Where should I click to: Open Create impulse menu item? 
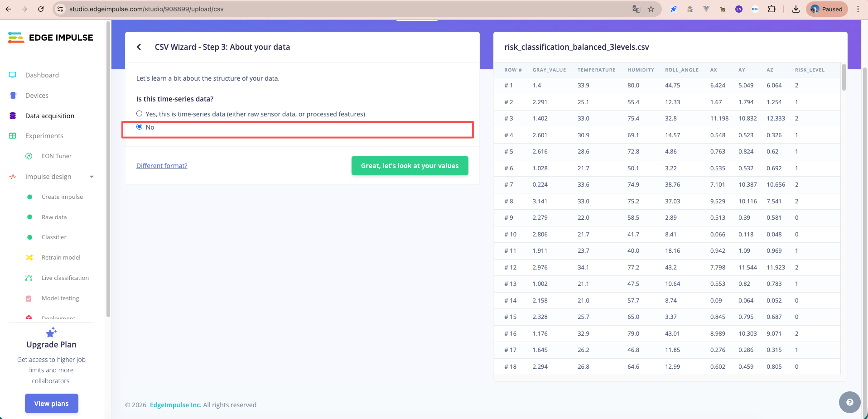tap(62, 197)
